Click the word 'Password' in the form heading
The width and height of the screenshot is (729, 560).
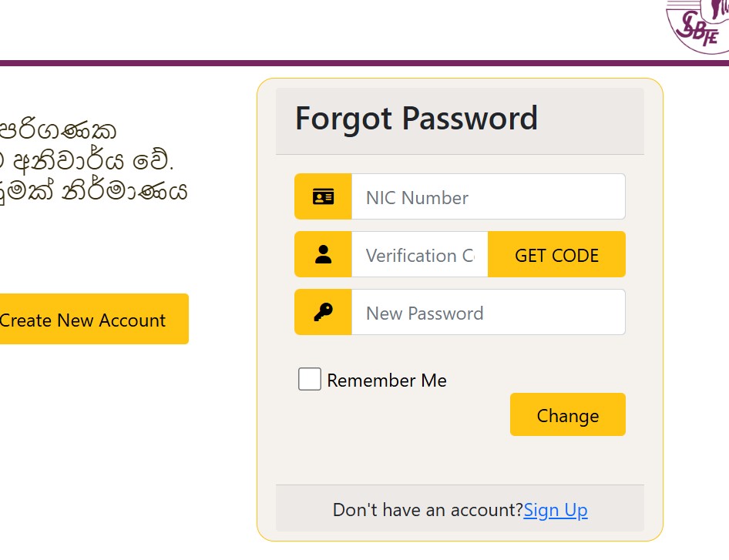coord(469,118)
